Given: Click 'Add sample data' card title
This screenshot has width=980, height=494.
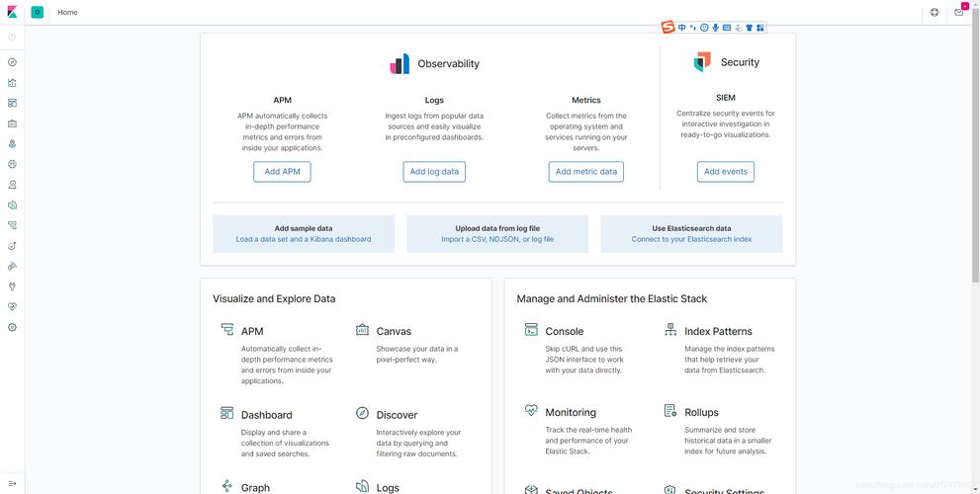Looking at the screenshot, I should (x=304, y=228).
